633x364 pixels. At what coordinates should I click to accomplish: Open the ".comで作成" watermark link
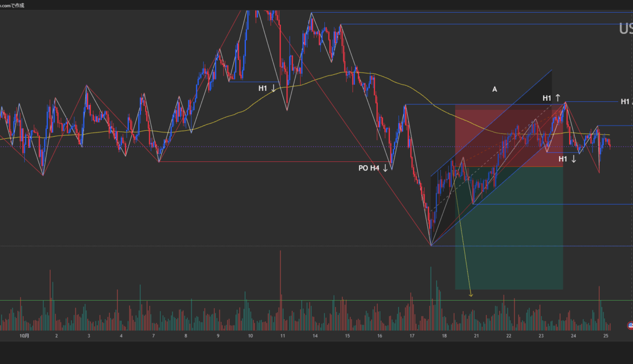(x=12, y=5)
